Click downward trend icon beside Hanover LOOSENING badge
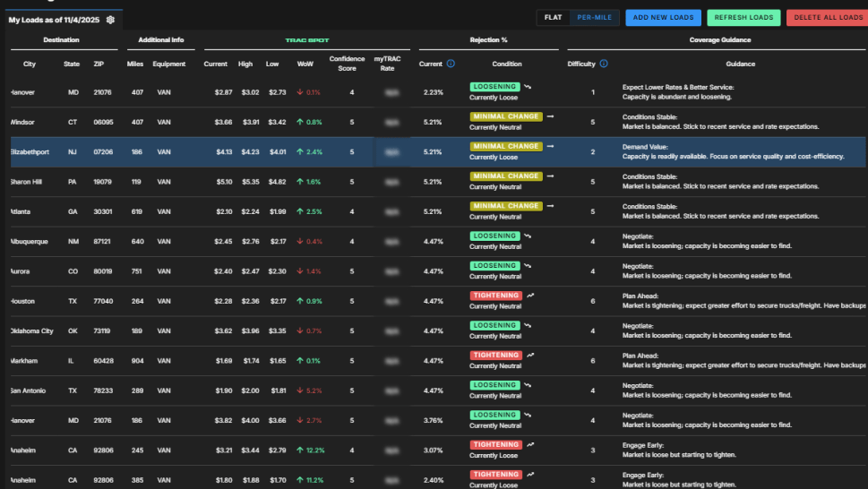Screen dimensions: 868x489 [x=528, y=87]
